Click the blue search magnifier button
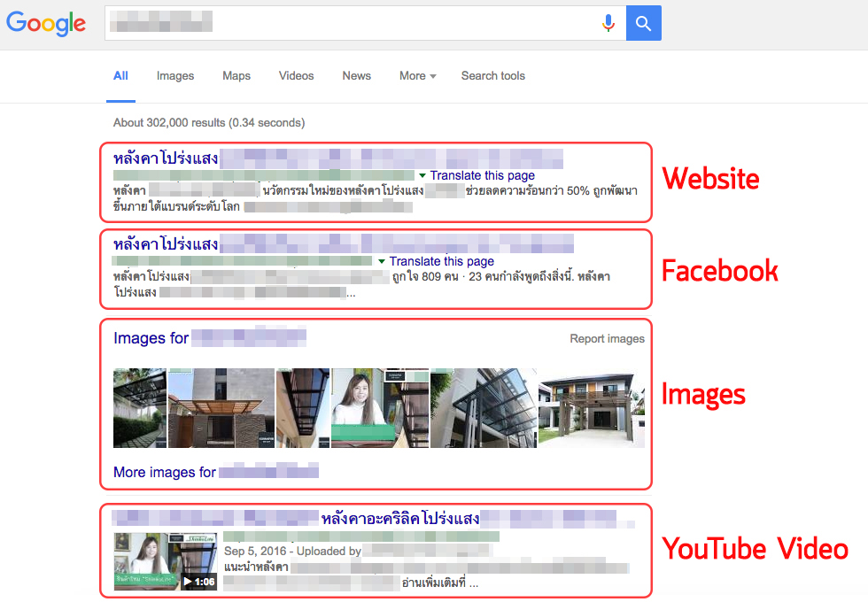Viewport: 868px width, 602px height. click(643, 23)
